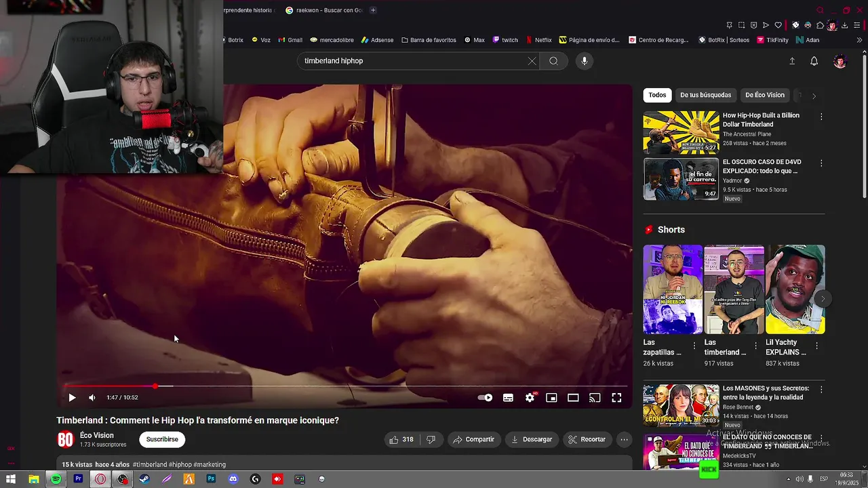
Task: Open Discord from the taskbar
Action: [233, 479]
